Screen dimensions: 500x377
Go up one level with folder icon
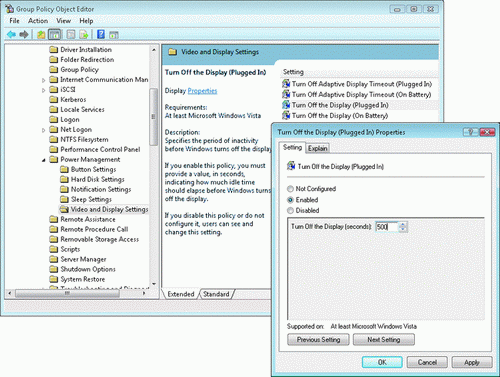[41, 34]
